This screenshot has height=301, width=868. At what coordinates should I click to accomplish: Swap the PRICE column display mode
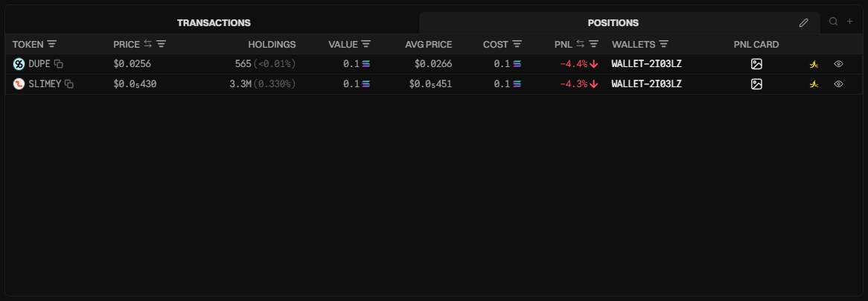point(148,45)
